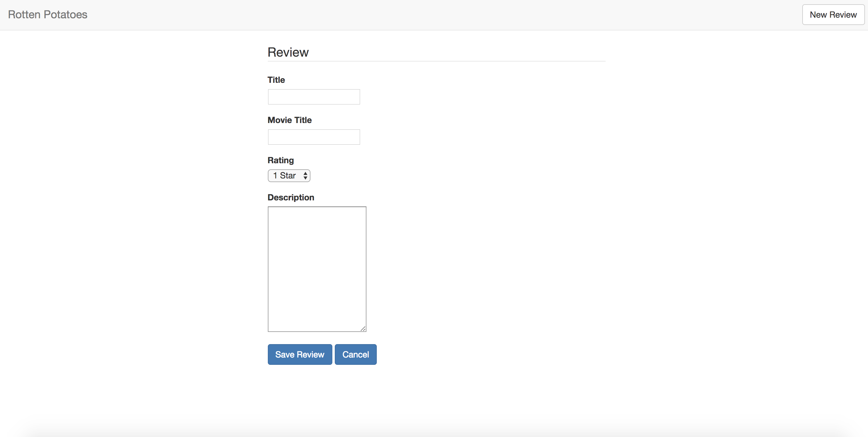Click inside the Title input field

pyautogui.click(x=313, y=97)
